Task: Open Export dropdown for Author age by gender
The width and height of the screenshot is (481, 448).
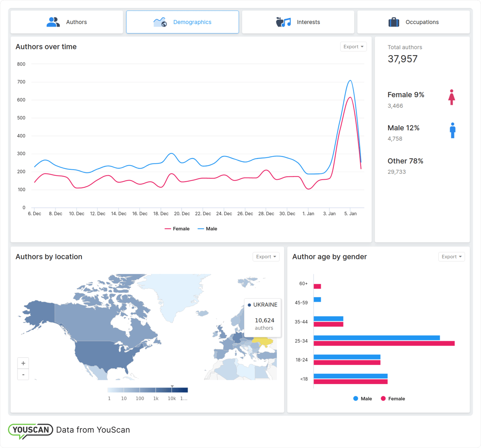Action: [451, 257]
